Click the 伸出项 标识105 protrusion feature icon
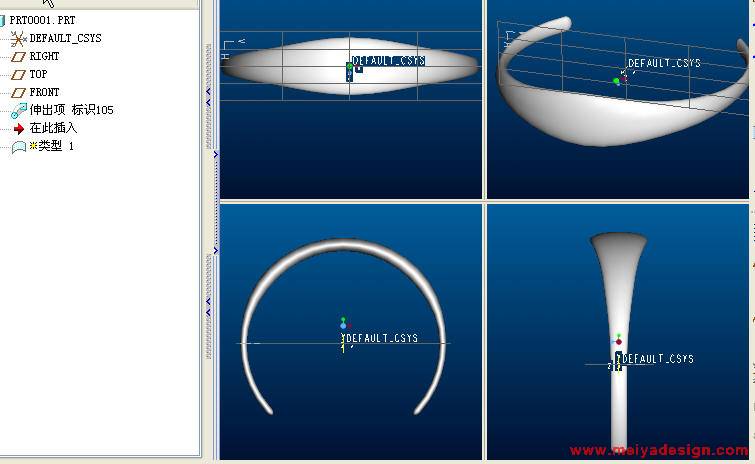This screenshot has height=464, width=755. click(19, 111)
